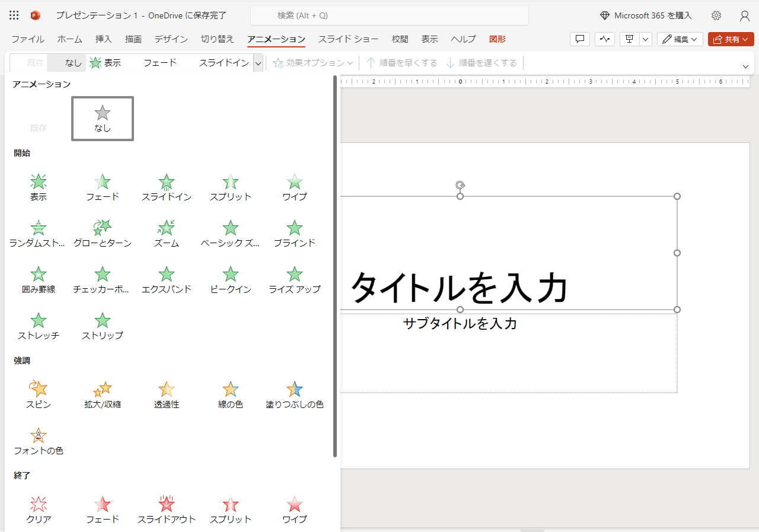
Task: Switch to the 挿入 tab
Action: (x=104, y=39)
